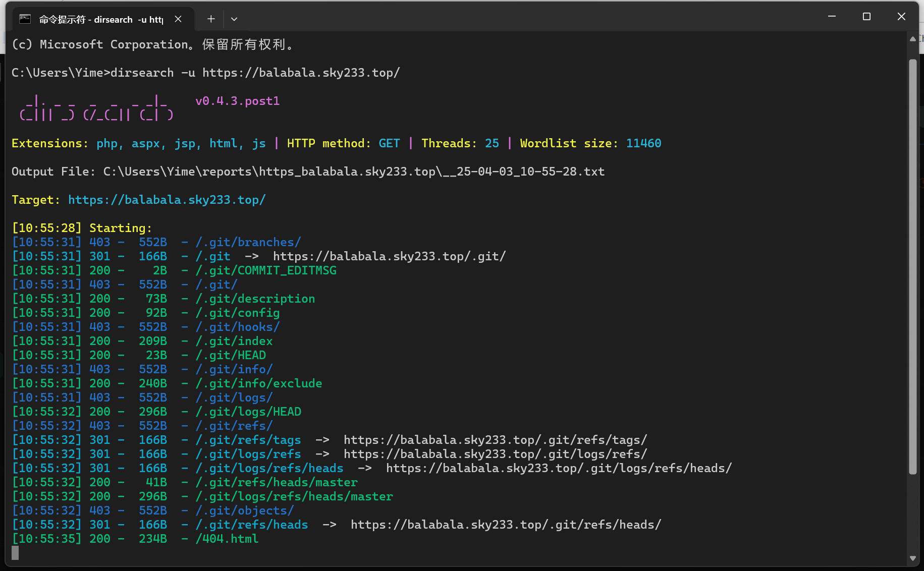Open the redirect URL ending in /.git/logs/refs/heads/
The width and height of the screenshot is (924, 571).
point(559,468)
